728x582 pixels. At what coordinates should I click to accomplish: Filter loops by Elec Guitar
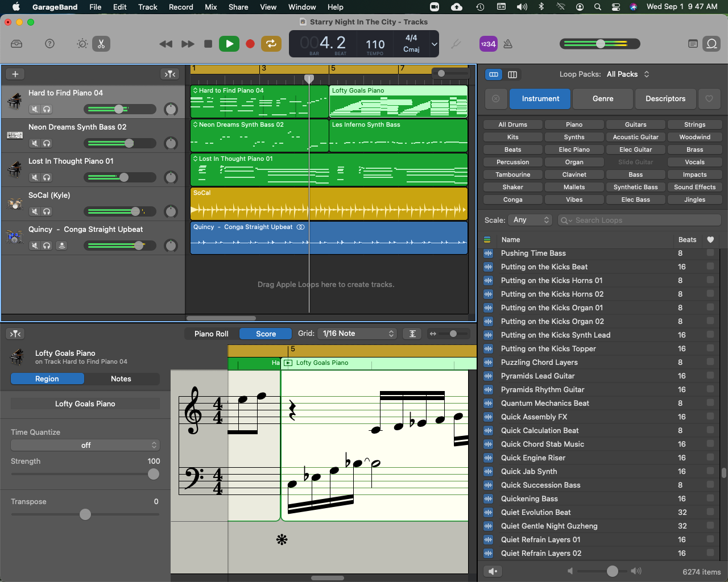(x=635, y=149)
